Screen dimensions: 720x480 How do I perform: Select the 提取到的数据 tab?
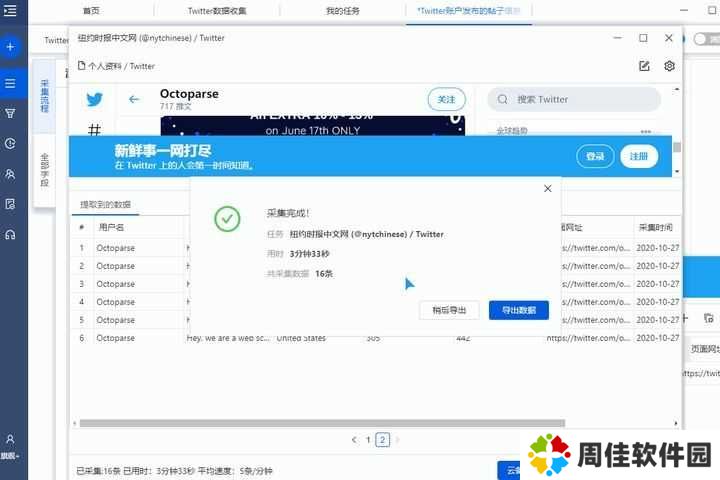[x=106, y=204]
